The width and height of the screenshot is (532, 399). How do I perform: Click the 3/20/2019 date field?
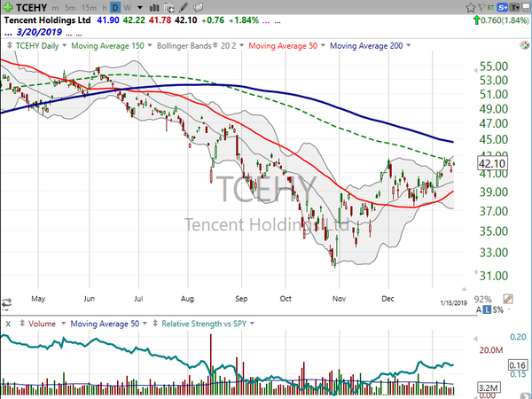(x=39, y=32)
